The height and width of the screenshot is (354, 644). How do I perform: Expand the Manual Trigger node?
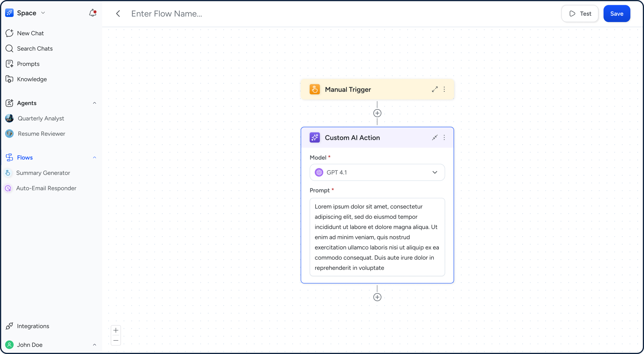[x=435, y=89]
